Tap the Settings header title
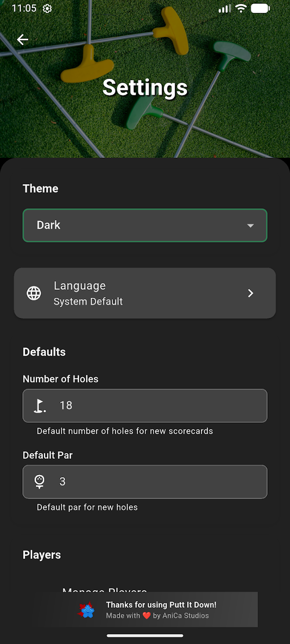 [145, 87]
